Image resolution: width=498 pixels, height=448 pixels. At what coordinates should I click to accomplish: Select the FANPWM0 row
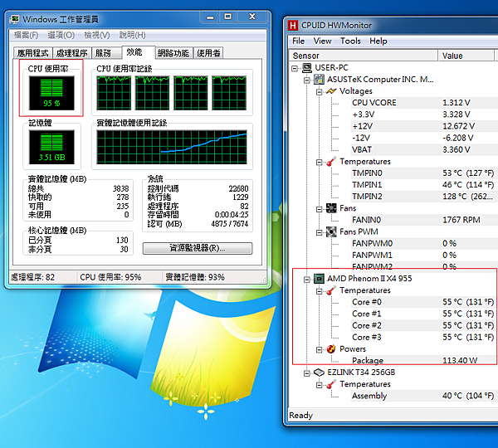(x=424, y=244)
